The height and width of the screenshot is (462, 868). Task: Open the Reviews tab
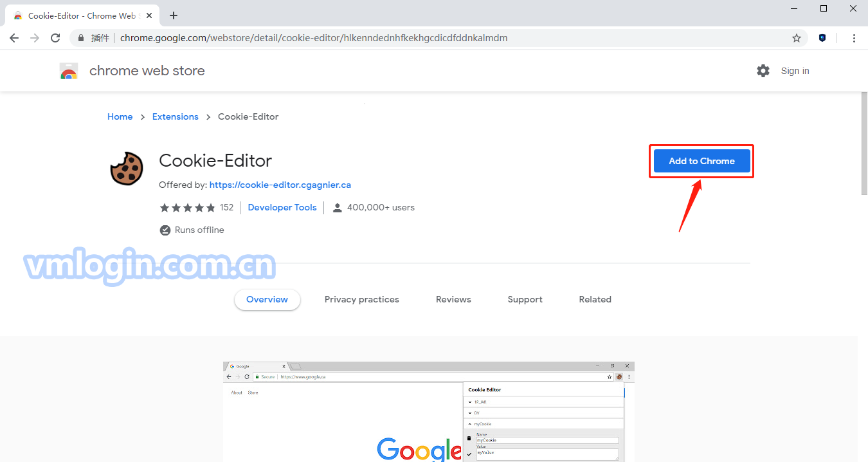click(453, 299)
